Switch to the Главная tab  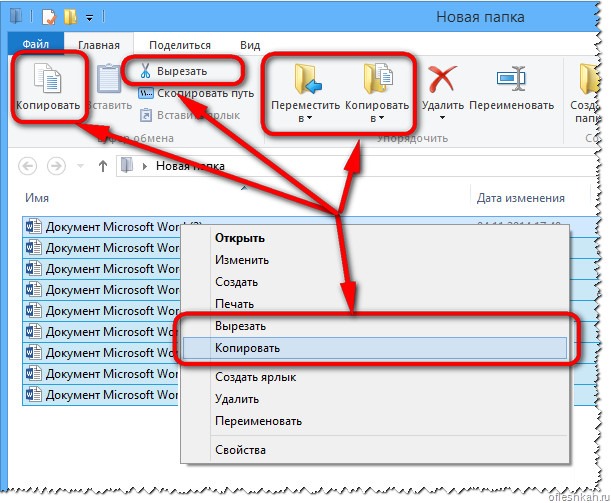tap(99, 45)
